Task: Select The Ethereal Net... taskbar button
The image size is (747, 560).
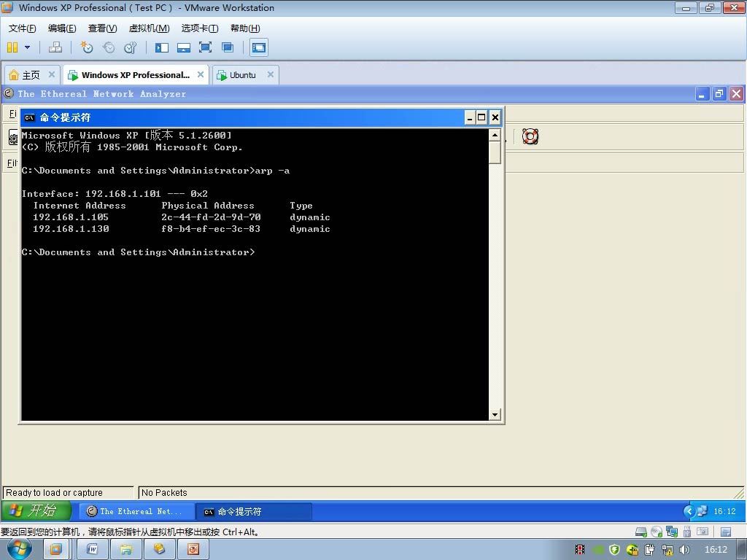Action: [136, 511]
